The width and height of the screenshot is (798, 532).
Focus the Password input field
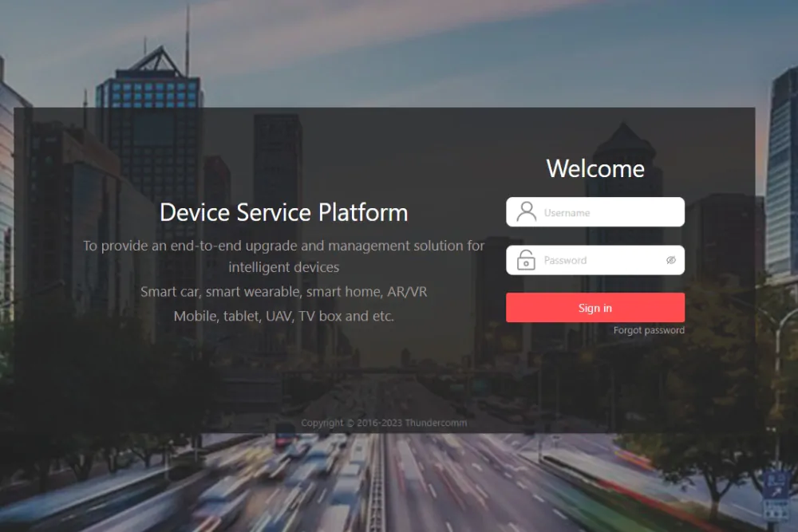(x=598, y=260)
